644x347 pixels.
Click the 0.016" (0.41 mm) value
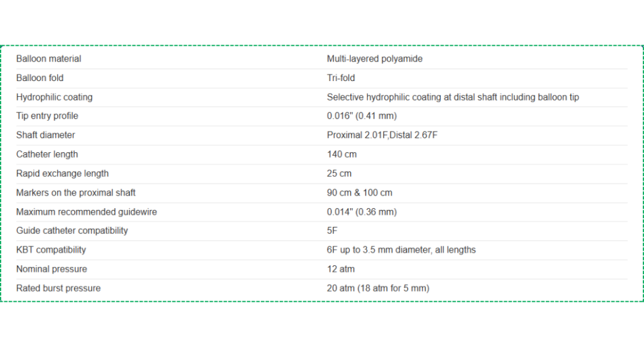point(362,116)
